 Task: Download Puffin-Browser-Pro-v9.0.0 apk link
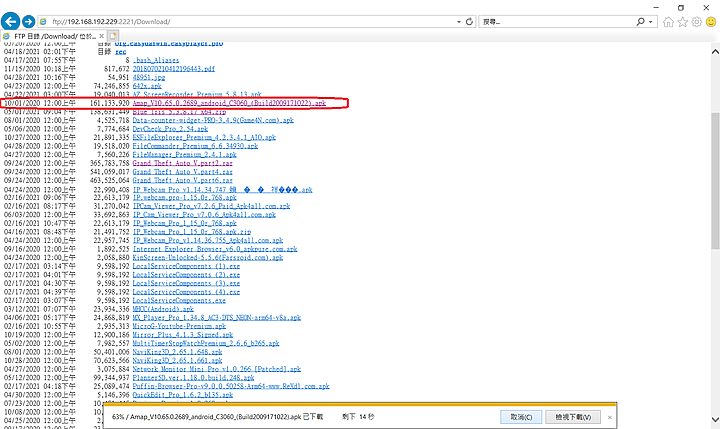pos(231,386)
